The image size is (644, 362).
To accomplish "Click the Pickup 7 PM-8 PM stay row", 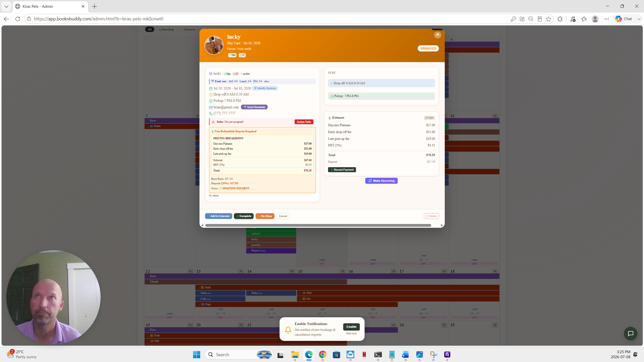I will 381,96.
